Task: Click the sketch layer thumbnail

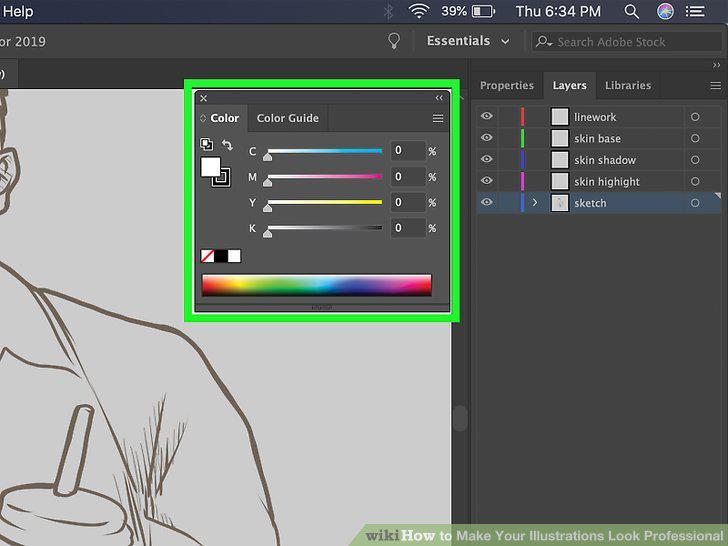Action: point(559,203)
